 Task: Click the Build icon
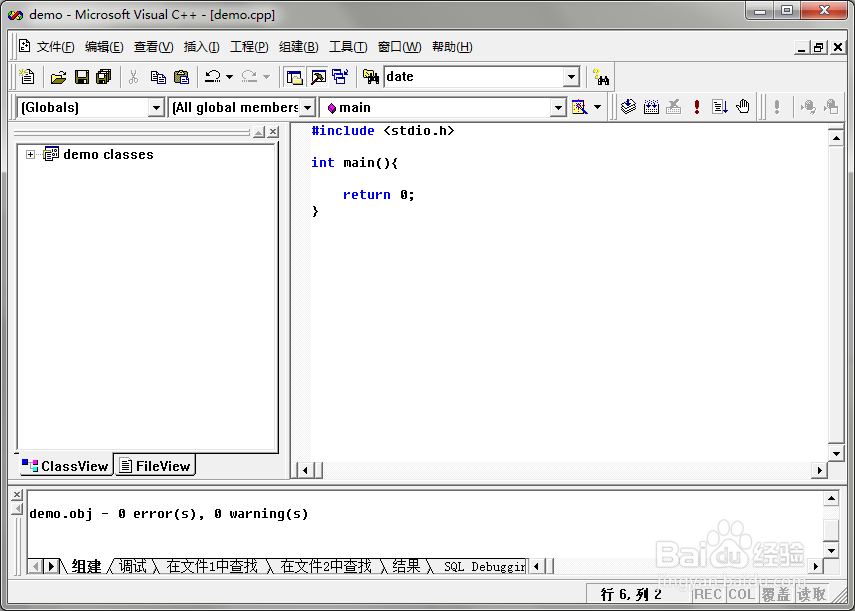pyautogui.click(x=651, y=106)
